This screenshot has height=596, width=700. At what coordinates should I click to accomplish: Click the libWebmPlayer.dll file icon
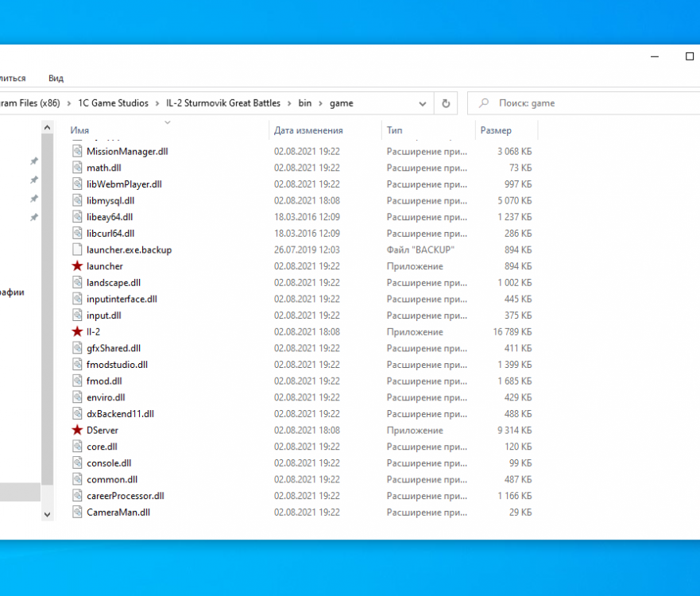77,184
